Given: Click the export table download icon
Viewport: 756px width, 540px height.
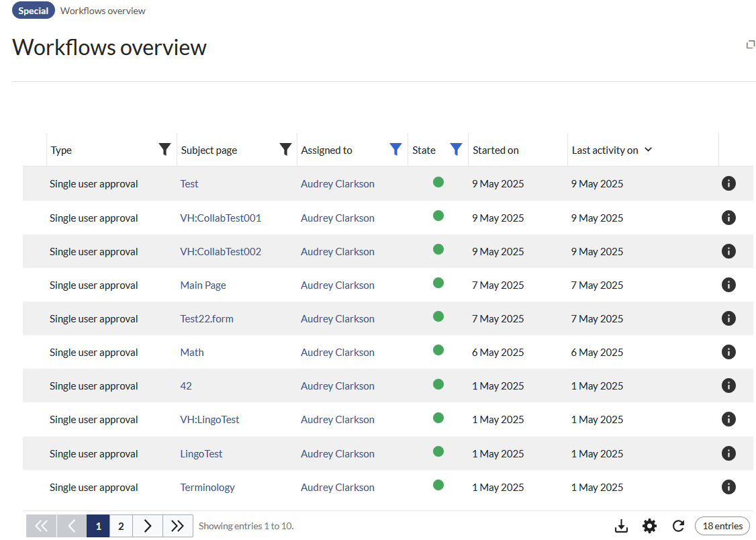Looking at the screenshot, I should tap(621, 526).
